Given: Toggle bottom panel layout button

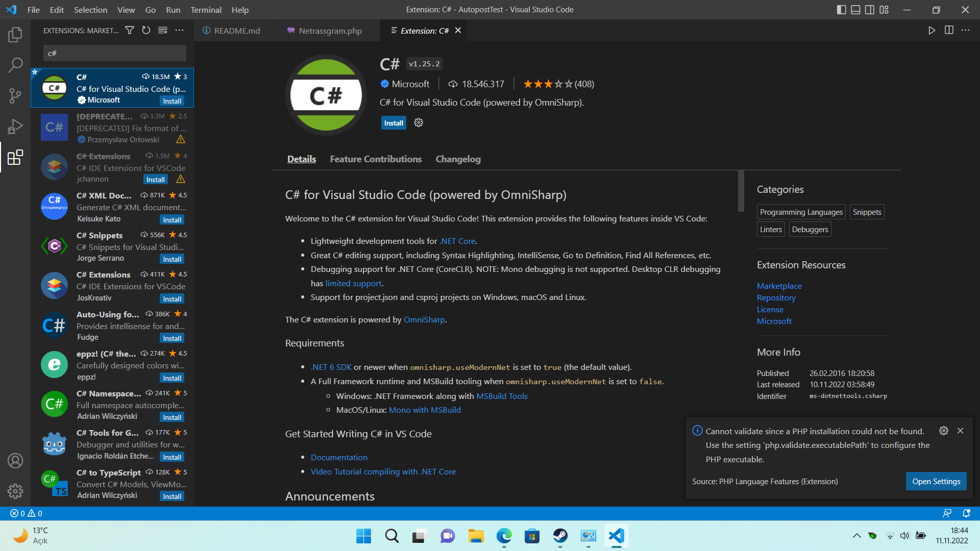Looking at the screenshot, I should coord(855,10).
